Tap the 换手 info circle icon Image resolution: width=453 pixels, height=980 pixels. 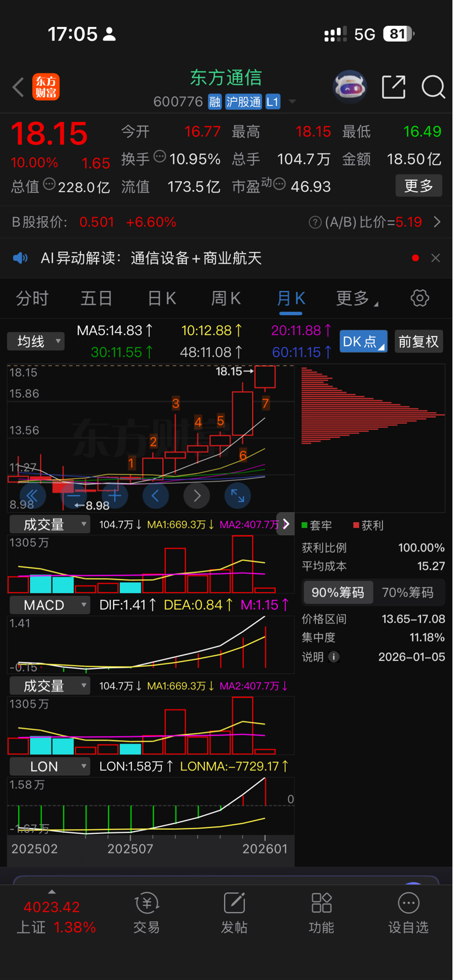(160, 157)
